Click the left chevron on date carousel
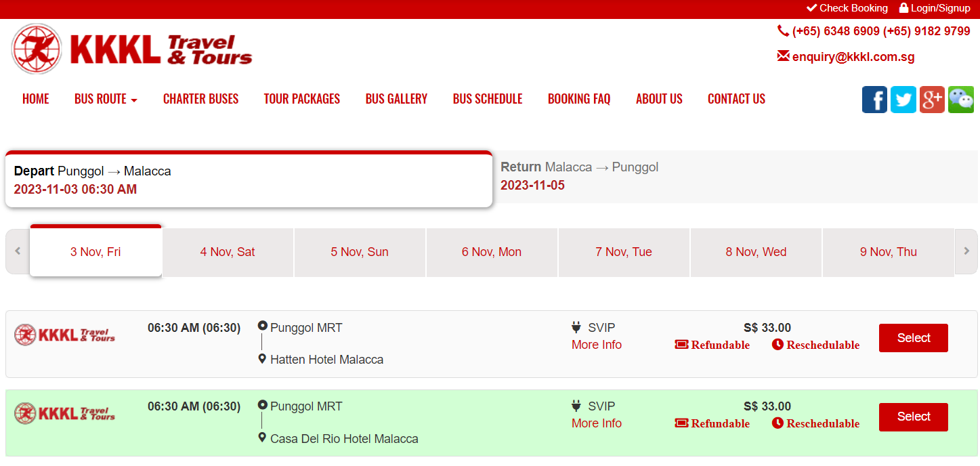 pos(17,251)
